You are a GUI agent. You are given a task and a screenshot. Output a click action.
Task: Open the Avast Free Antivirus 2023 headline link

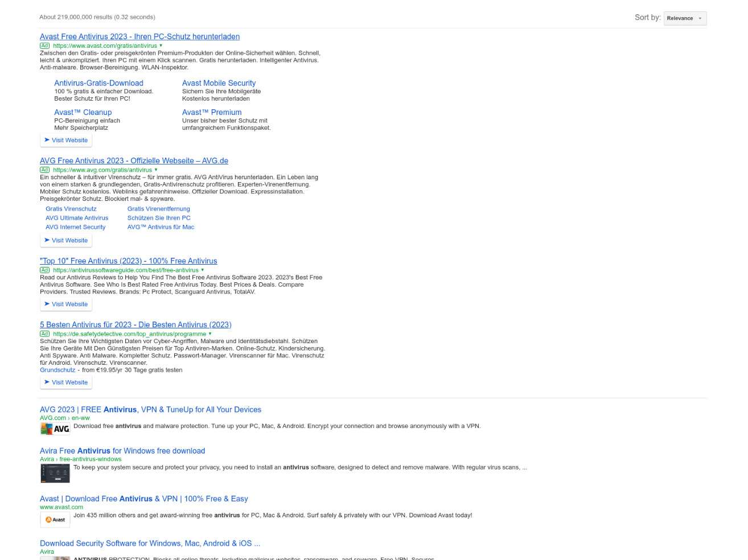click(139, 36)
